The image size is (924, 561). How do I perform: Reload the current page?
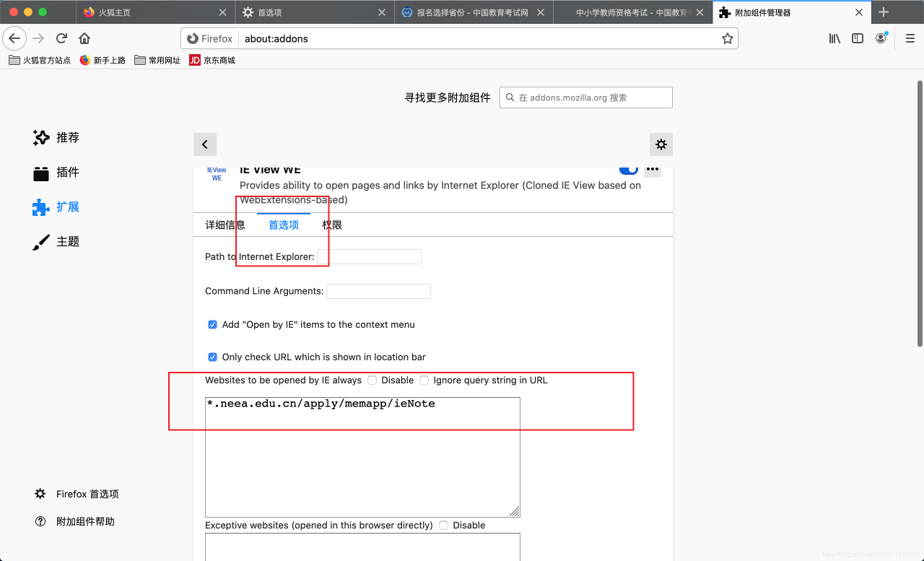pyautogui.click(x=62, y=38)
